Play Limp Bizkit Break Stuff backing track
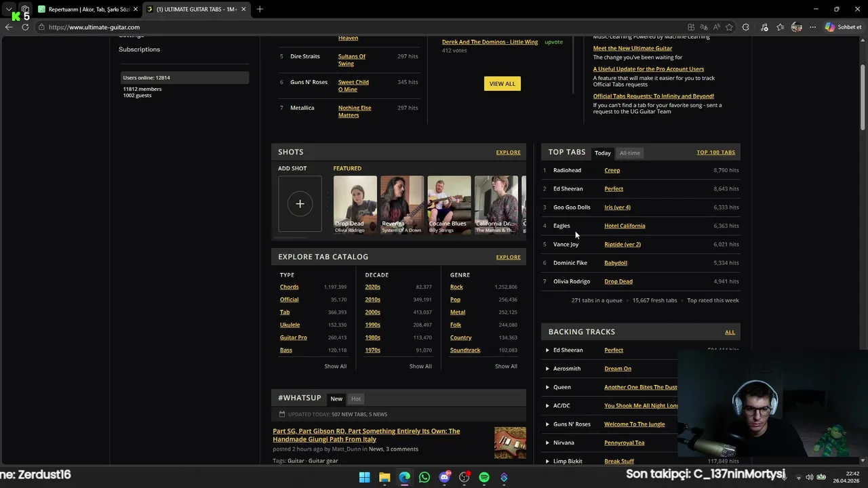868x488 pixels. point(547,461)
